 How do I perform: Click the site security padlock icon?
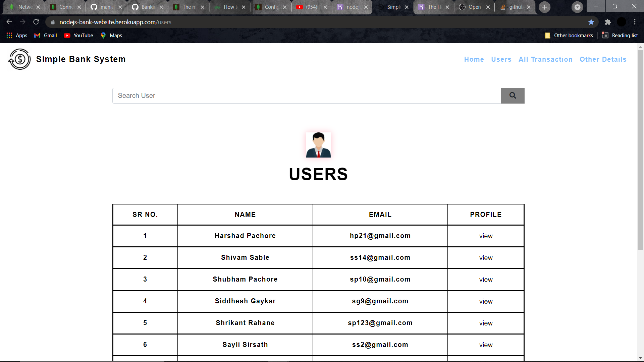coord(53,22)
